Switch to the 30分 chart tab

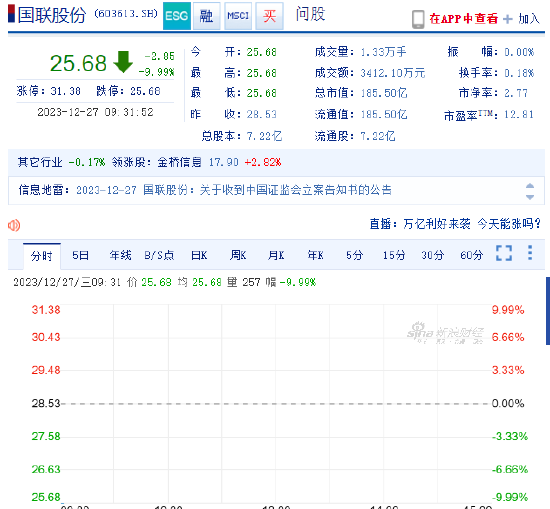click(432, 255)
